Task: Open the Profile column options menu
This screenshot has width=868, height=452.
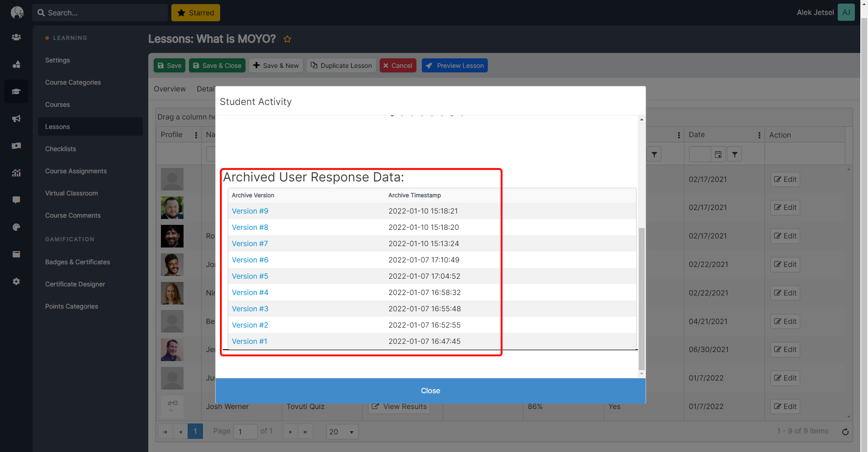Action: [196, 135]
